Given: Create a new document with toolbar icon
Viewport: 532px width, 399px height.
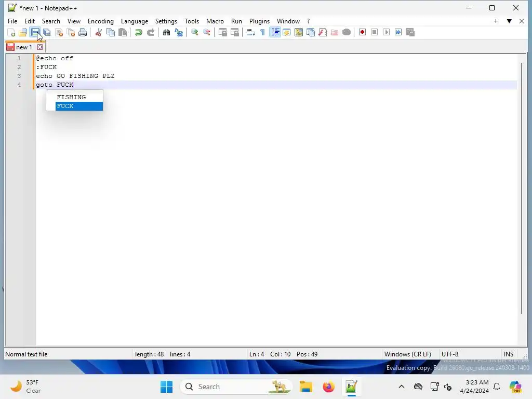Looking at the screenshot, I should (11, 33).
